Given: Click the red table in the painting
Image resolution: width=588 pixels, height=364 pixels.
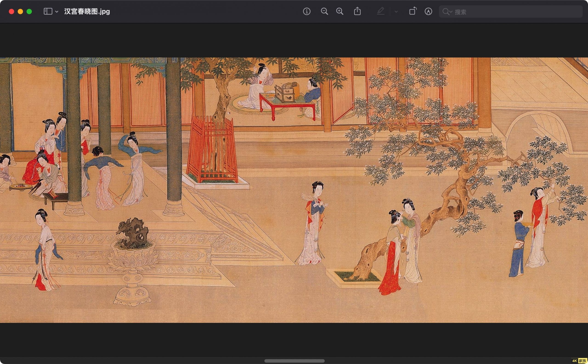Looking at the screenshot, I should tap(287, 105).
